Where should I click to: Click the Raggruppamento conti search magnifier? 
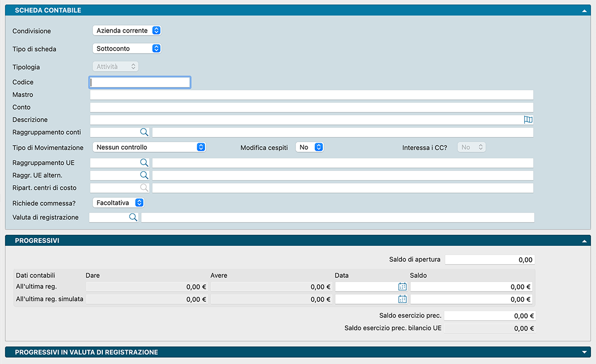[144, 132]
